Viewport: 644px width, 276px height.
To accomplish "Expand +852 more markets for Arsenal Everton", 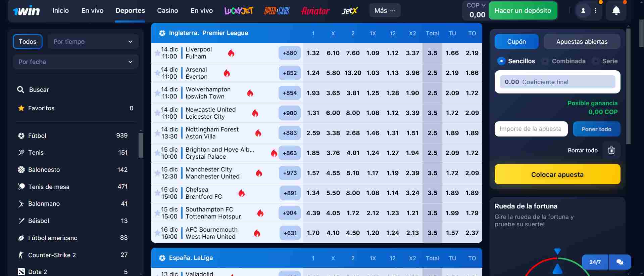I will point(290,73).
